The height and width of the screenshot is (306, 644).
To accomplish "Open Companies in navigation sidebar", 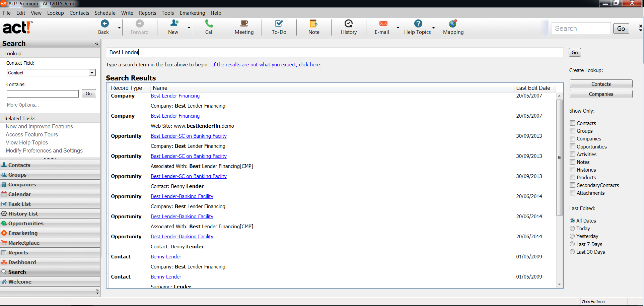I will tap(50, 184).
